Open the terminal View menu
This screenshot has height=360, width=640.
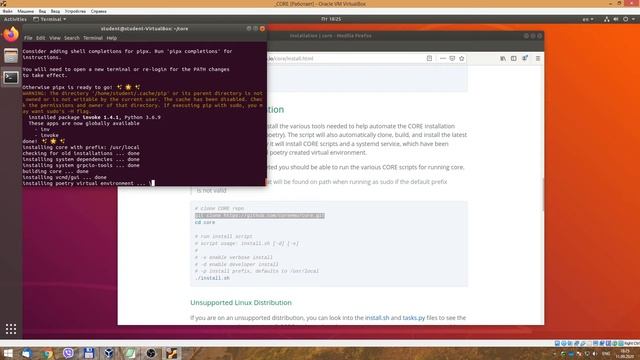click(x=55, y=38)
